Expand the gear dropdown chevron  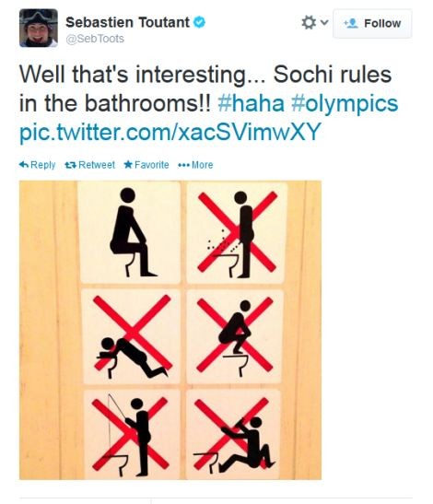click(x=324, y=22)
